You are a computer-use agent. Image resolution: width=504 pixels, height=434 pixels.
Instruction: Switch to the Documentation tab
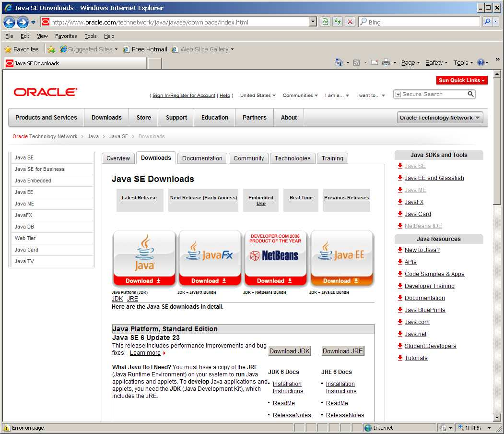(x=202, y=158)
